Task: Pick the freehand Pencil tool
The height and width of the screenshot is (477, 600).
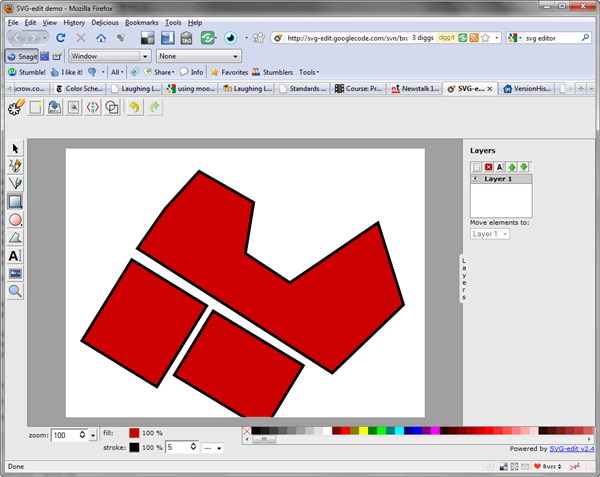Action: (15, 166)
